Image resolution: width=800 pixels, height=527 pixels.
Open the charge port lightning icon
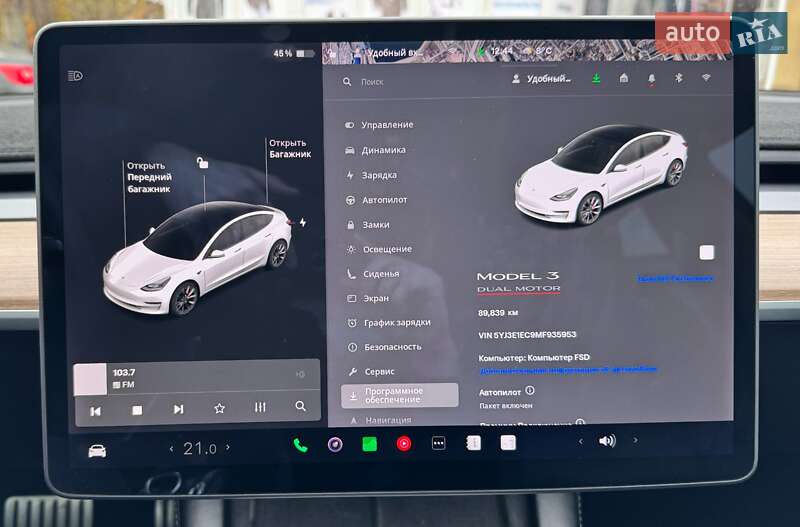303,222
